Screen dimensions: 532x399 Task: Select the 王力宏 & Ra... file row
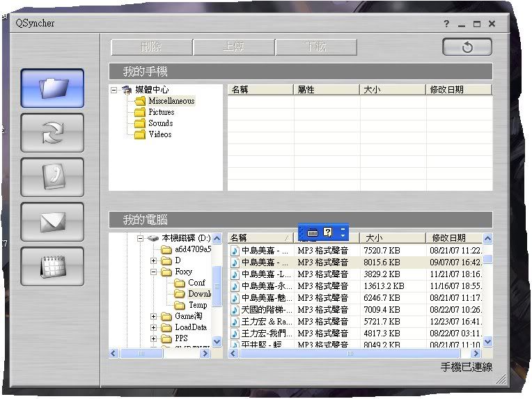[356, 322]
